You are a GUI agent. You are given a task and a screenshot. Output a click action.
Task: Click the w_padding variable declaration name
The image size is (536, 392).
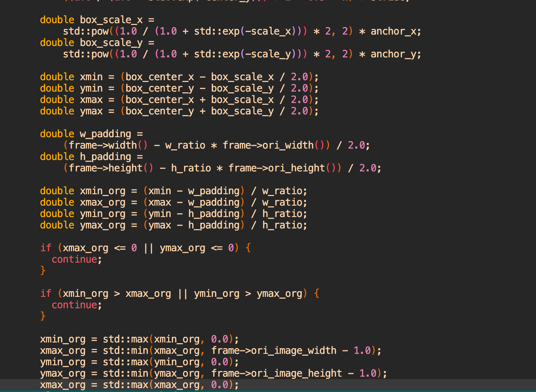[105, 134]
